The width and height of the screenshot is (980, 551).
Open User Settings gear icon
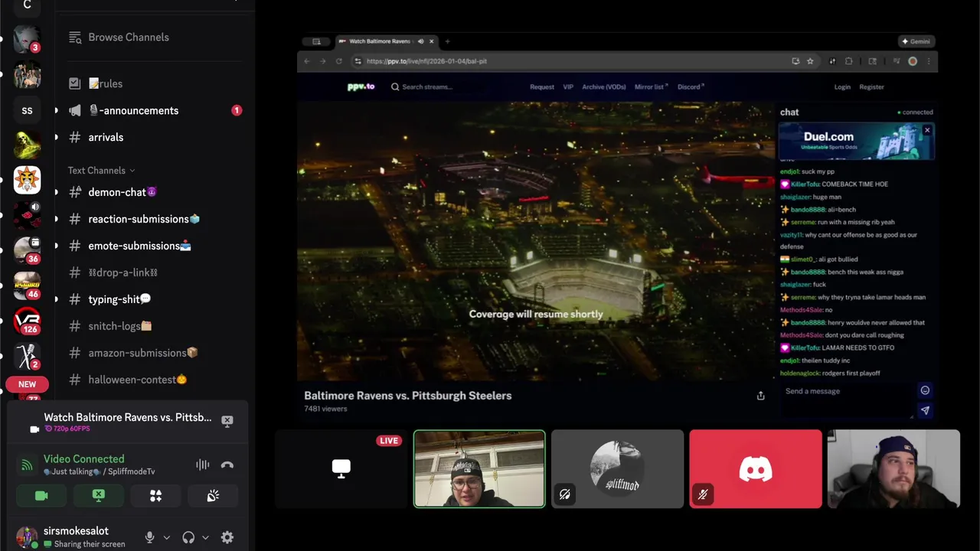(227, 537)
